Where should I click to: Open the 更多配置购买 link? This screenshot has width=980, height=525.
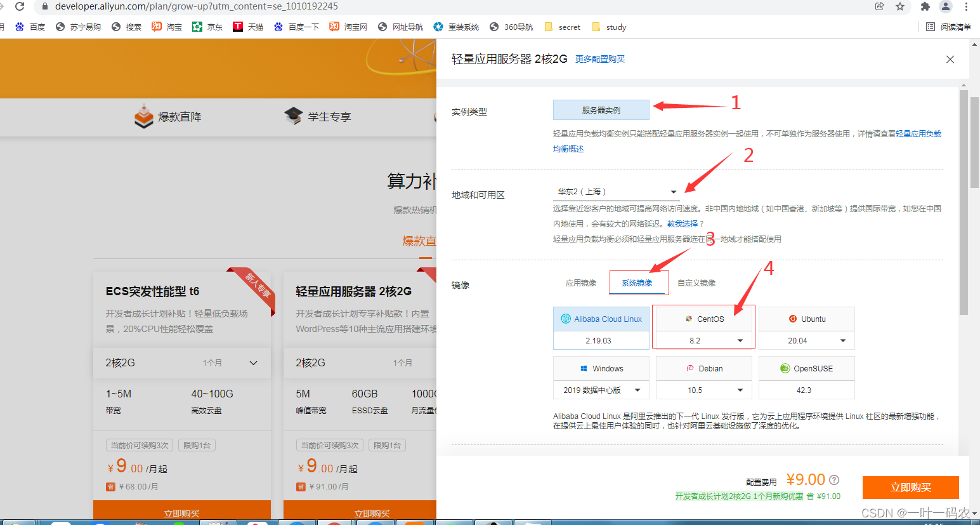click(600, 59)
